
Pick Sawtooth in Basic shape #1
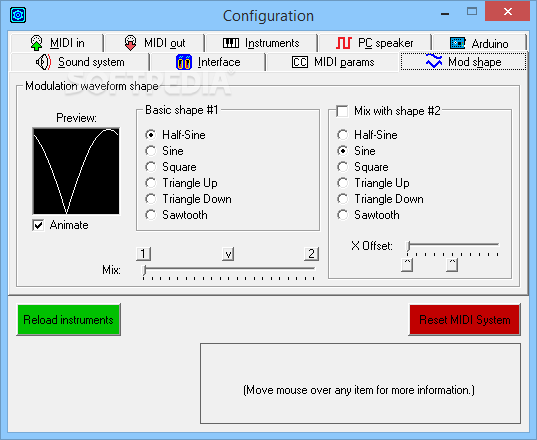176,215
